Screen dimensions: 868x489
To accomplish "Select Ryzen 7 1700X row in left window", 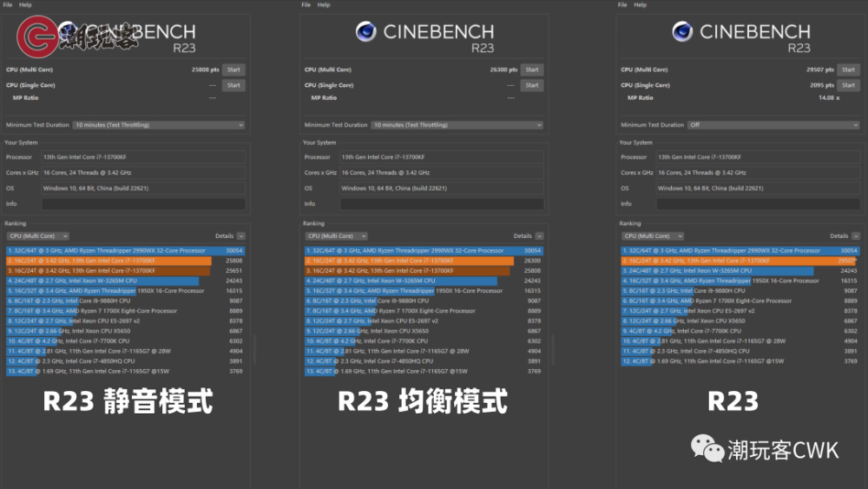I will click(x=126, y=311).
